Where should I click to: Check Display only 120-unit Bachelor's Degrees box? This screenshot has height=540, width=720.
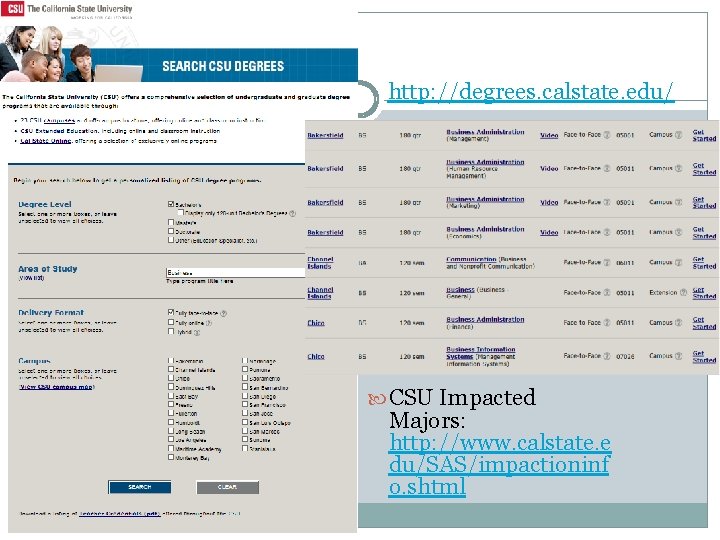tap(180, 213)
